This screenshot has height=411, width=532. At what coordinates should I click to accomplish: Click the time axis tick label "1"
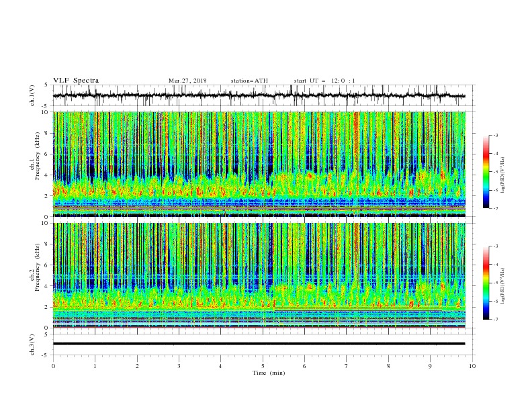[95, 366]
